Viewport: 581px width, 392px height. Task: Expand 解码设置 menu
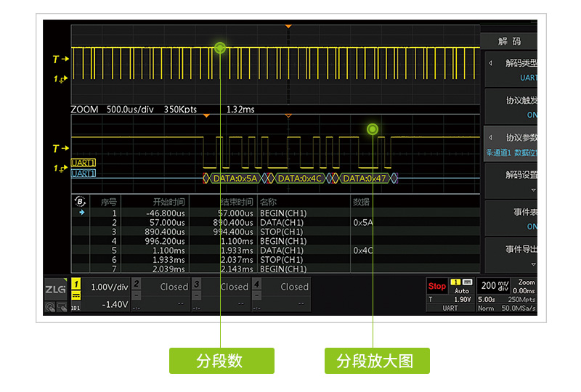pyautogui.click(x=511, y=181)
